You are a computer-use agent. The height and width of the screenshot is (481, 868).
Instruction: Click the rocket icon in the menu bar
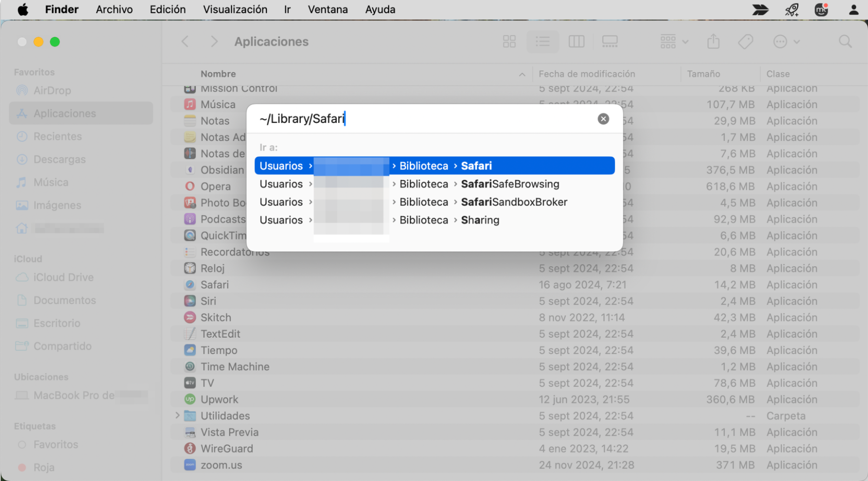[792, 10]
